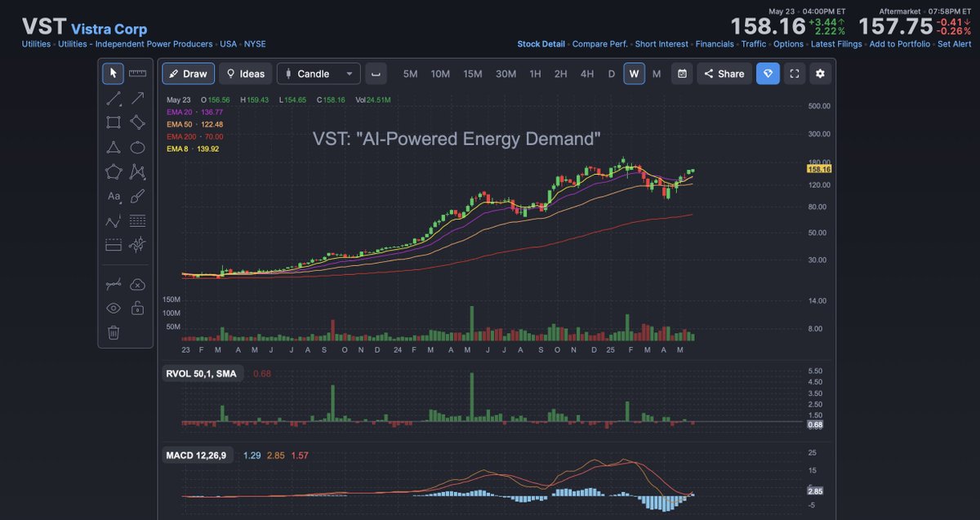Open the Short Interest tab
Screen dimensions: 980x520
point(661,43)
